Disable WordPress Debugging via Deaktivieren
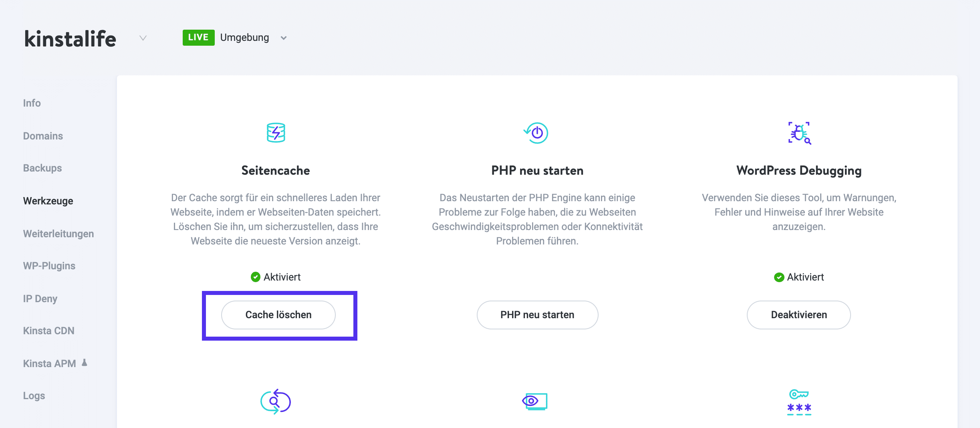The image size is (980, 428). click(799, 315)
